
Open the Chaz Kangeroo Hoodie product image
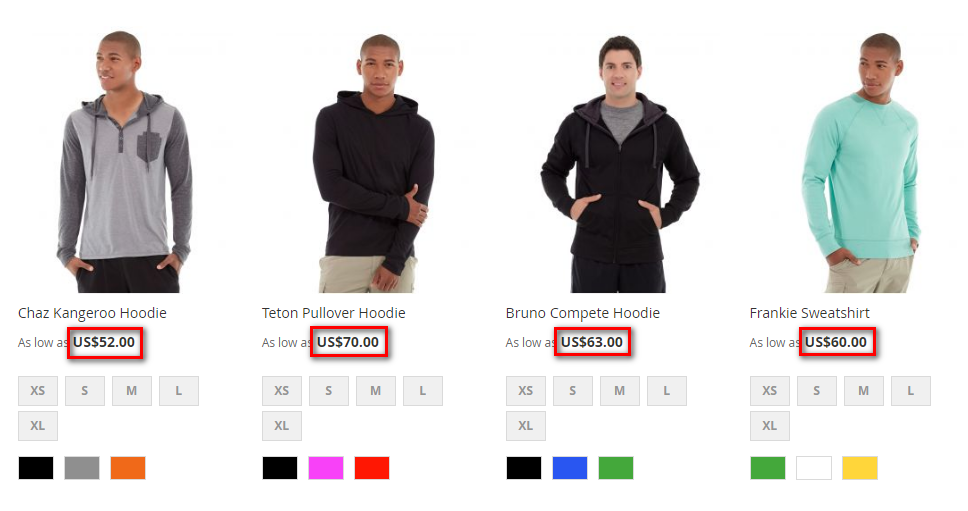[x=125, y=162]
